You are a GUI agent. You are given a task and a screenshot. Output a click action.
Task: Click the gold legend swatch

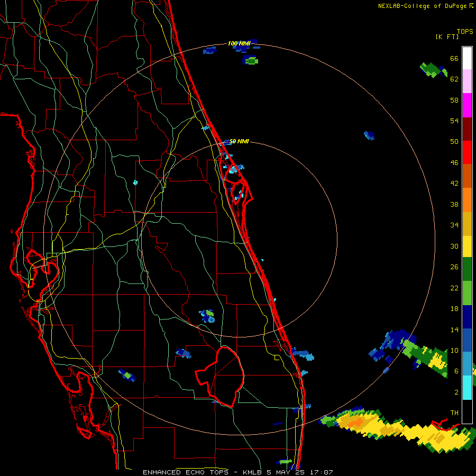(x=467, y=224)
